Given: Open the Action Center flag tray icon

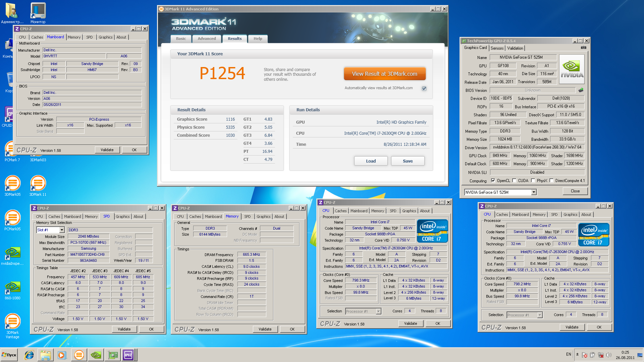Looking at the screenshot, I should (585, 355).
